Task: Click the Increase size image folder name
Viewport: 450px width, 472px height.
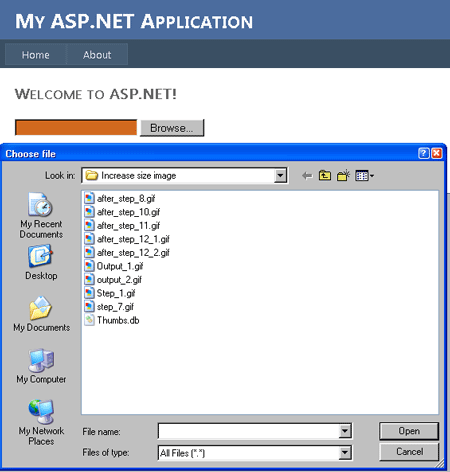Action: (x=139, y=175)
